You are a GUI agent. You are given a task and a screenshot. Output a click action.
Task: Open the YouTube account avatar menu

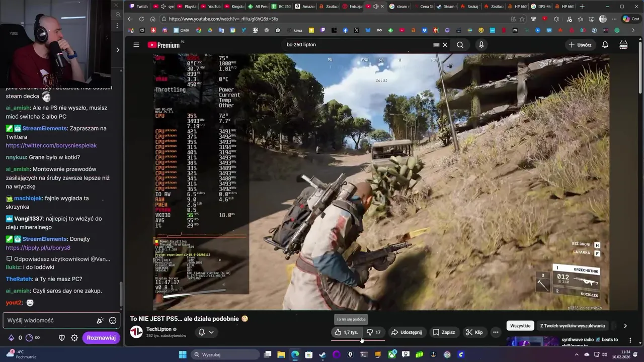pos(623,45)
